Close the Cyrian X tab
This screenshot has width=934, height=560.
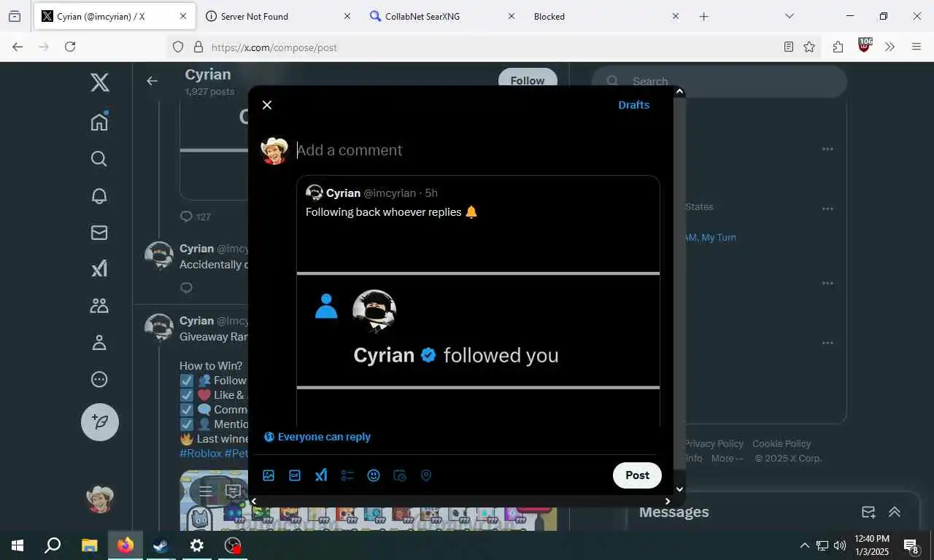[x=183, y=16]
